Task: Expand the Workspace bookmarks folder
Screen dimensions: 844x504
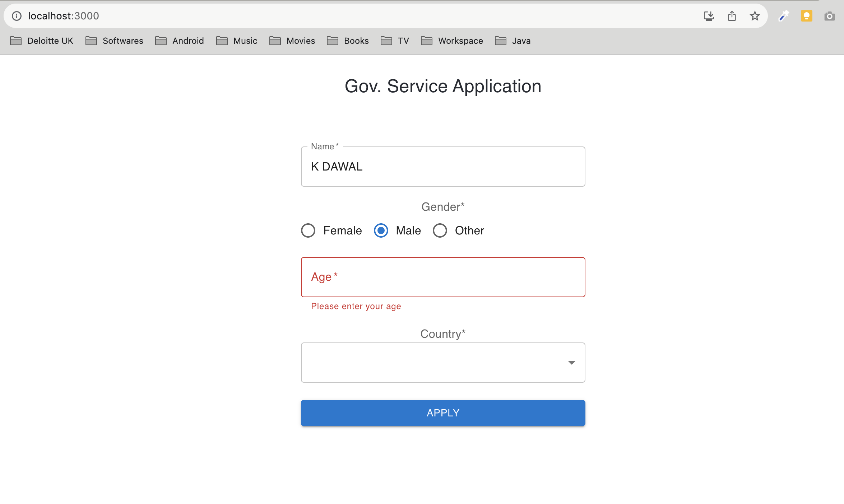Action: (452, 41)
